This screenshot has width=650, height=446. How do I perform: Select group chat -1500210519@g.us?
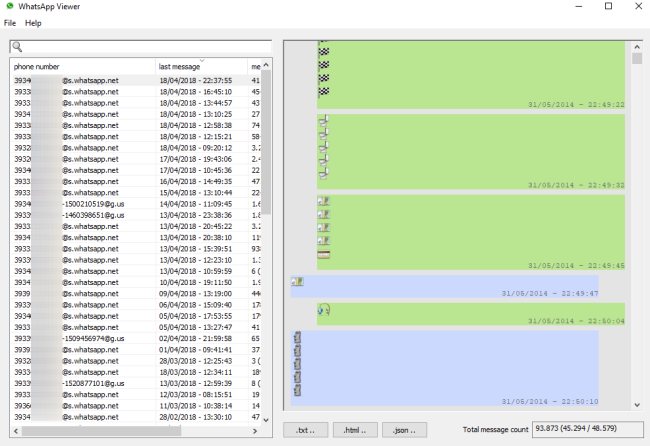(x=136, y=204)
